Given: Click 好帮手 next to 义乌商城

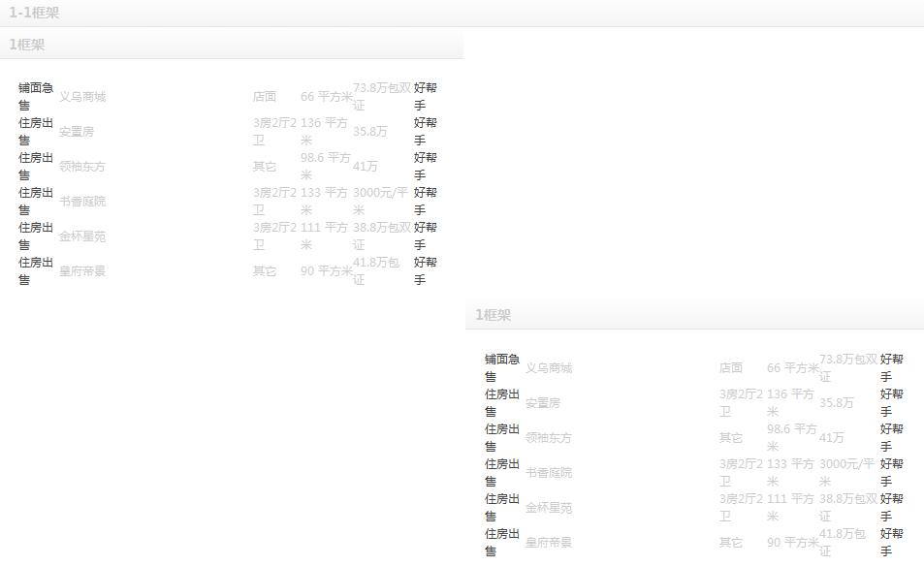Looking at the screenshot, I should tap(423, 96).
